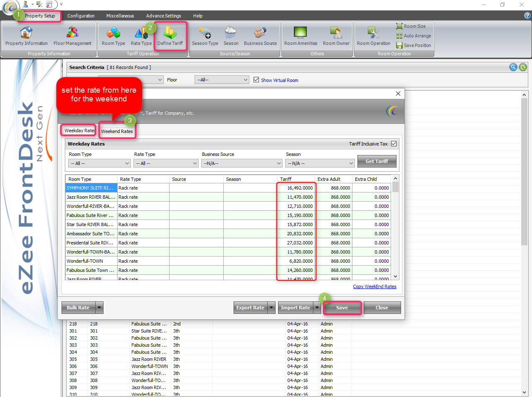Select Presidental Suite room type row
The image size is (532, 397).
(91, 243)
